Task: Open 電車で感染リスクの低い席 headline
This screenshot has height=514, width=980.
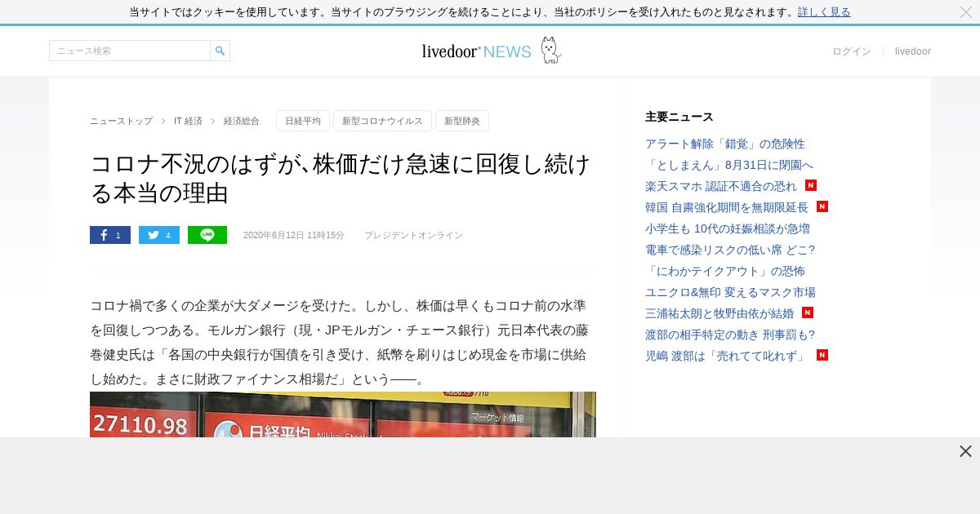Action: 730,250
